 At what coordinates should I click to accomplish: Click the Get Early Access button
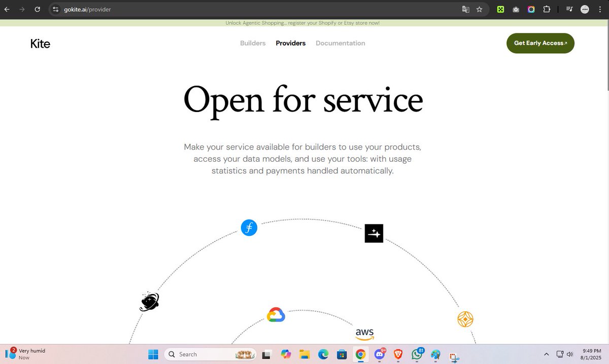point(540,43)
